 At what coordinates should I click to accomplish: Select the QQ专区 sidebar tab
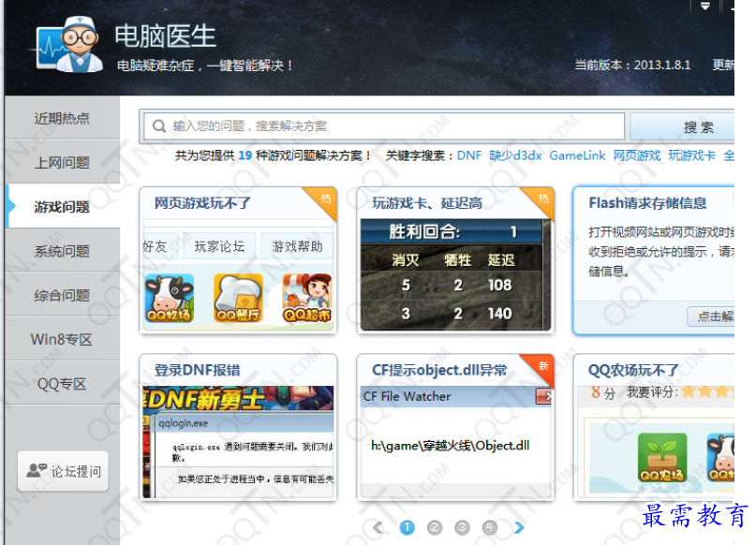pos(62,384)
